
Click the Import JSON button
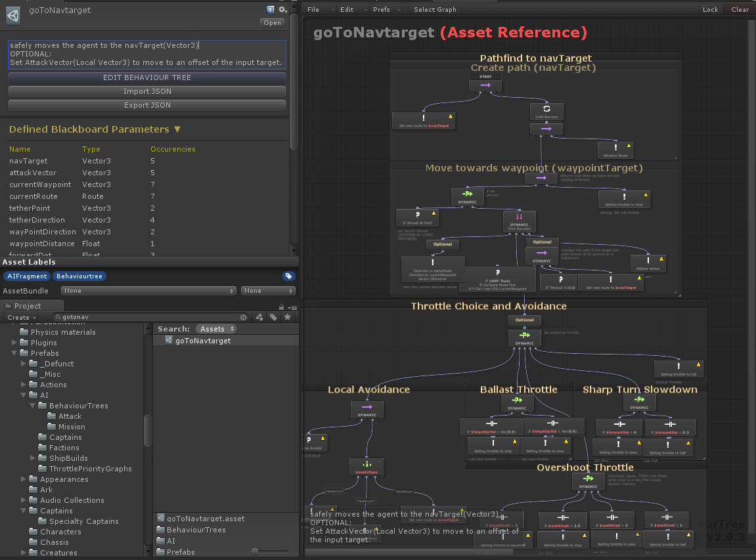point(147,91)
